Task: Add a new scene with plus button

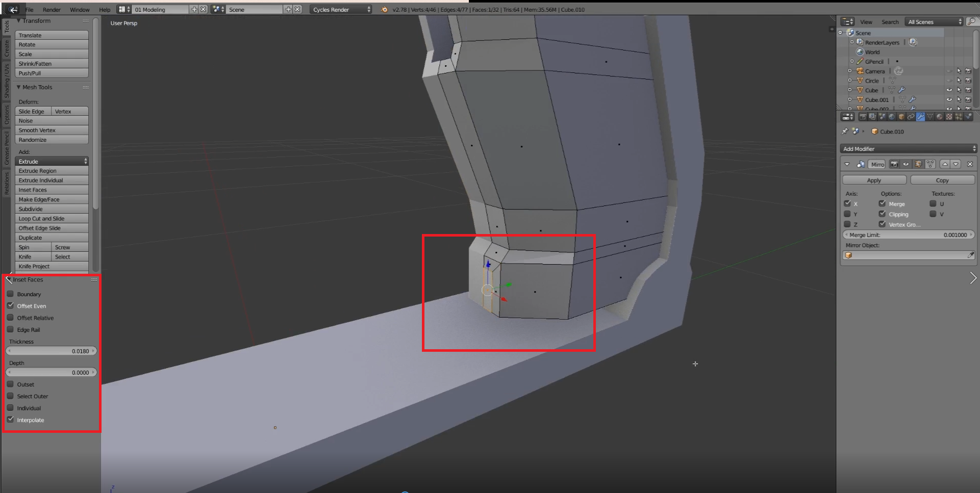Action: click(x=288, y=9)
